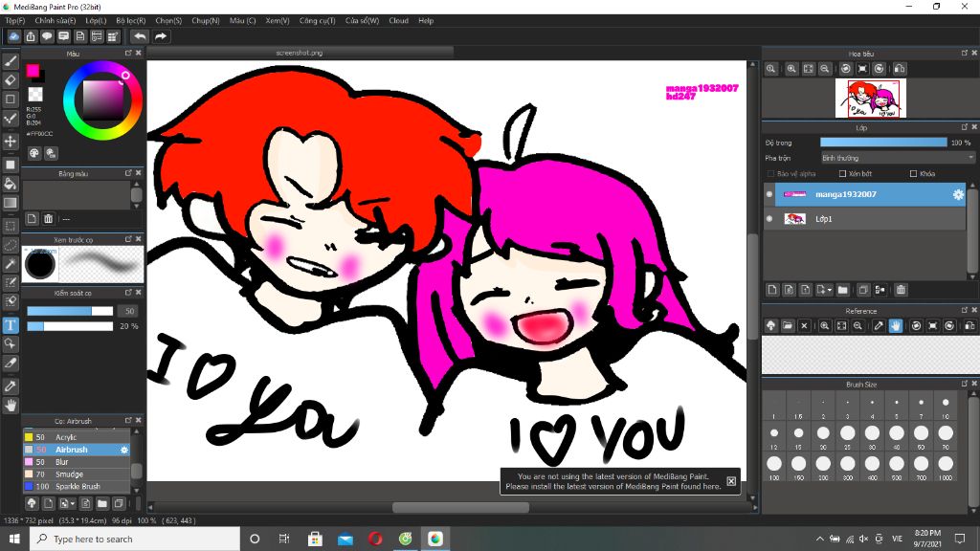Pick brush size 10 preset
The image size is (980, 551).
click(x=946, y=403)
